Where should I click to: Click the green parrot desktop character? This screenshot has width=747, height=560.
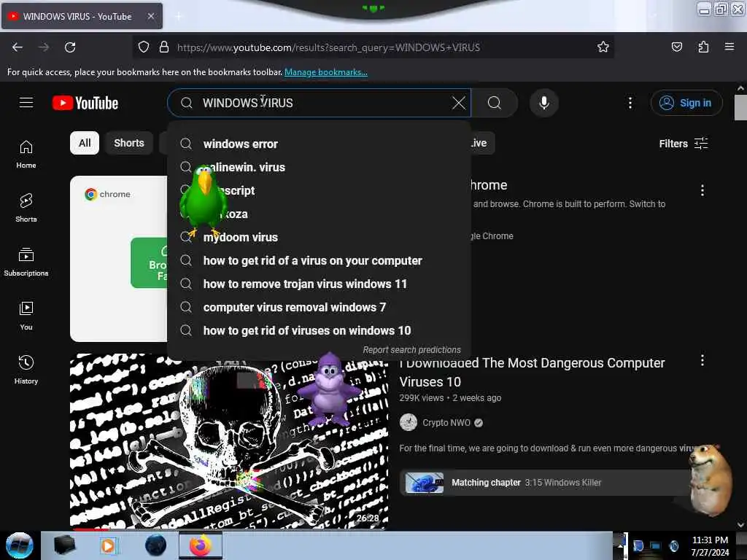point(203,201)
